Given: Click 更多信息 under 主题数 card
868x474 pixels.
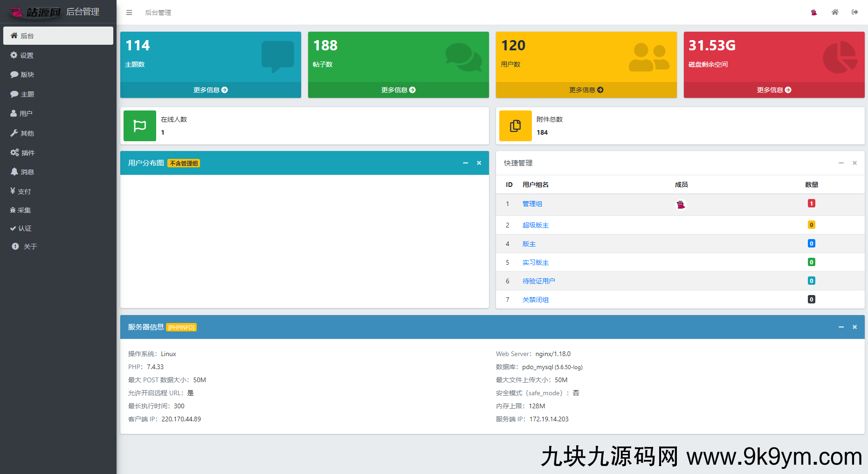Looking at the screenshot, I should (x=210, y=90).
